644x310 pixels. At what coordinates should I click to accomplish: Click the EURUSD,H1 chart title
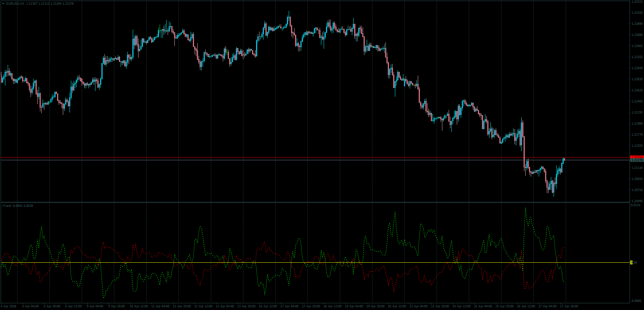[x=15, y=3]
